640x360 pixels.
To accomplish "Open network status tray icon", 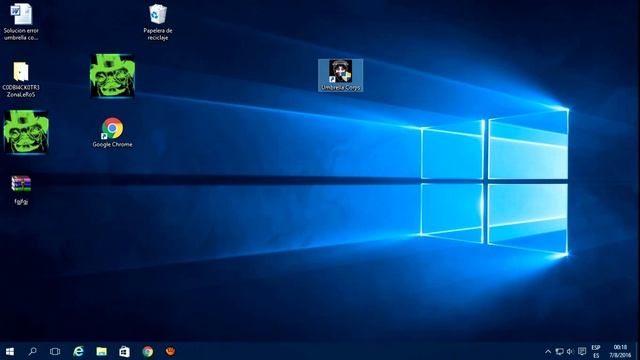I will point(560,351).
